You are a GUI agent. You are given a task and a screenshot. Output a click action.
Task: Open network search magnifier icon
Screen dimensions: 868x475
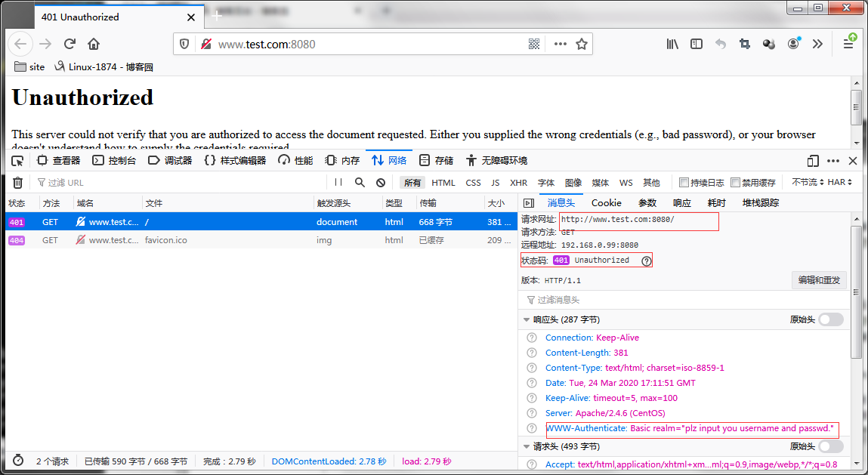[360, 182]
